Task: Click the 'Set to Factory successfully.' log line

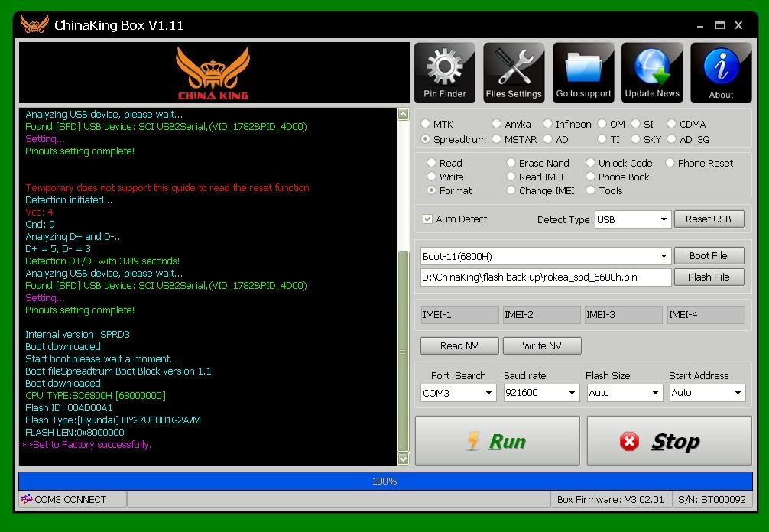Action: (86, 445)
